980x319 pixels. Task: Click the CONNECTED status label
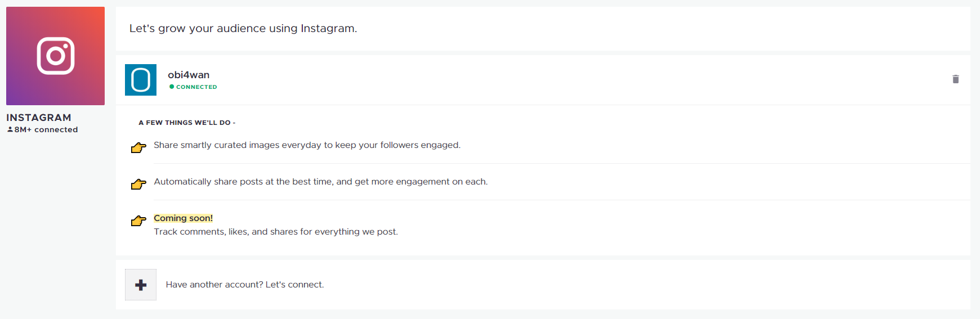click(x=196, y=87)
